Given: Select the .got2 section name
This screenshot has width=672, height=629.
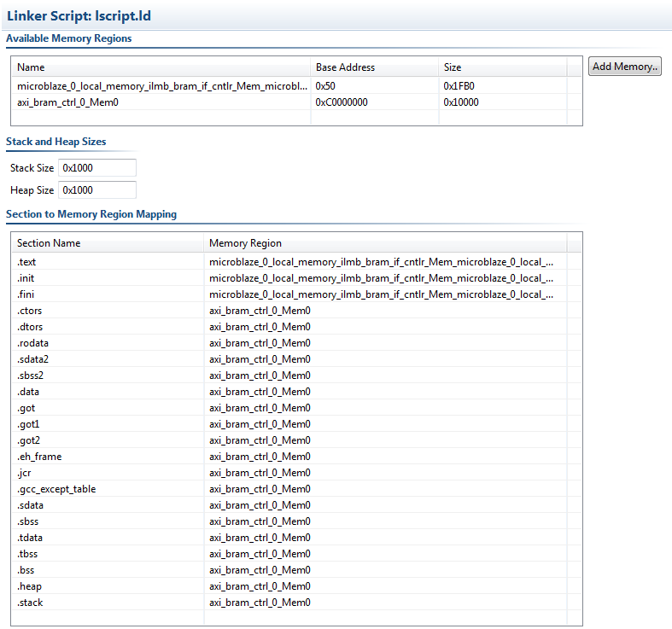Looking at the screenshot, I should 28,441.
